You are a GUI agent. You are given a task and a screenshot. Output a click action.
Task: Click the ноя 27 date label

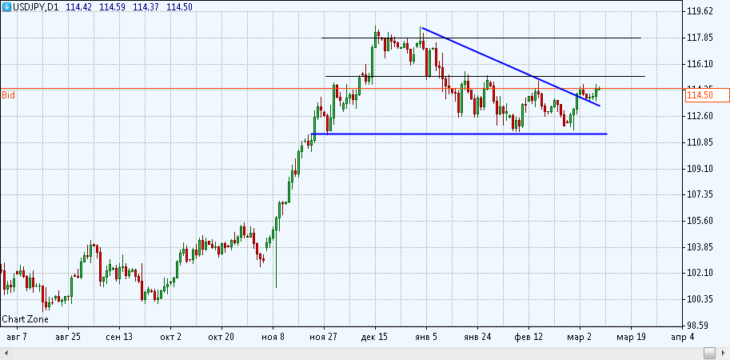pyautogui.click(x=324, y=337)
